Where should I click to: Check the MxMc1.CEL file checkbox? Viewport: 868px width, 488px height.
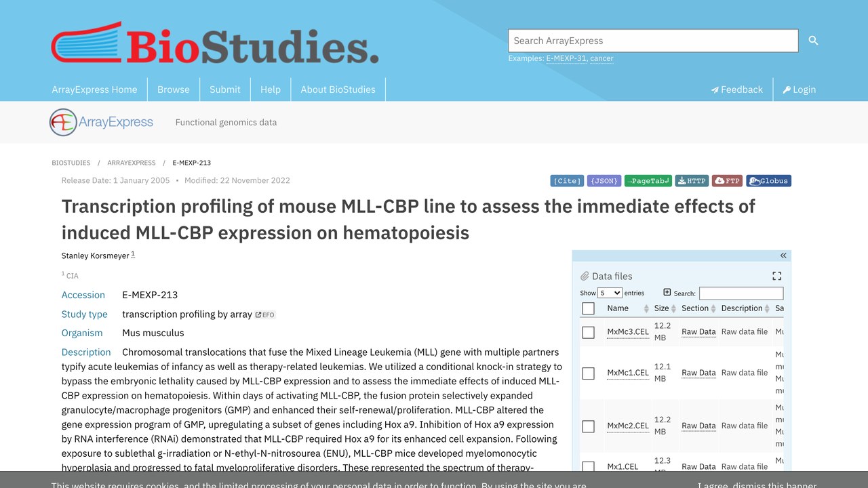point(588,373)
